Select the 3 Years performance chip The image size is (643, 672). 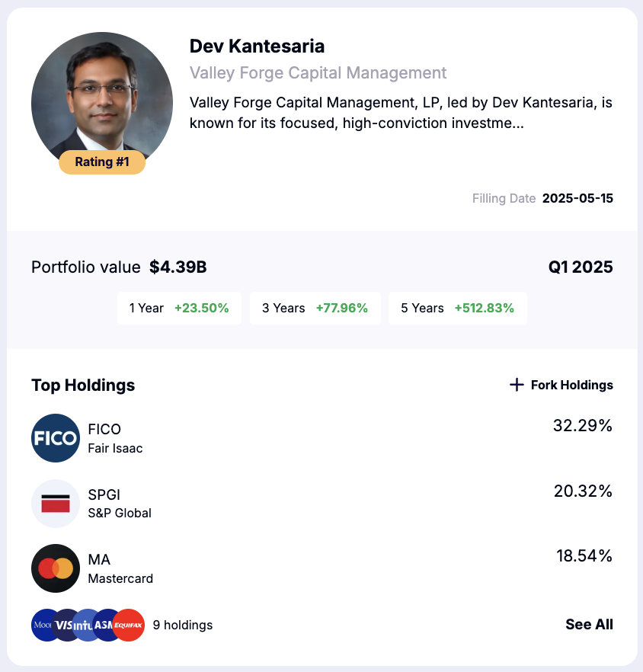[x=315, y=308]
